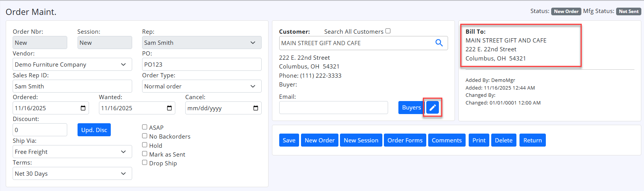Open the Ordered date calendar picker
644x191 pixels.
[83, 108]
